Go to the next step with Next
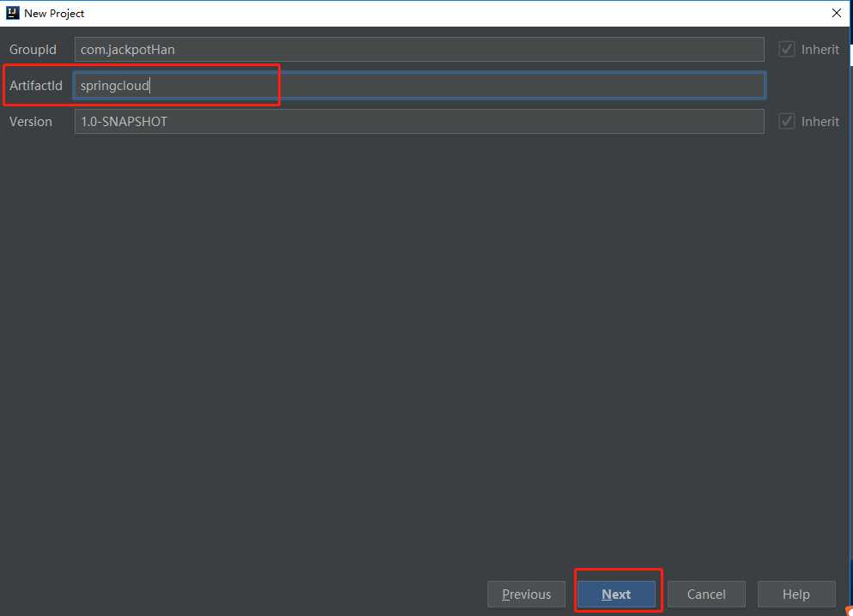The image size is (853, 616). pyautogui.click(x=616, y=595)
